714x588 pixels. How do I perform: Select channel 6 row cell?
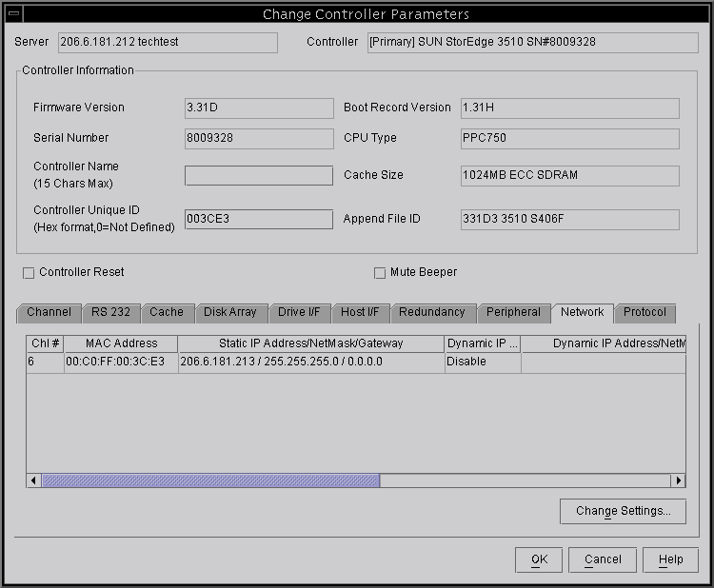45,363
